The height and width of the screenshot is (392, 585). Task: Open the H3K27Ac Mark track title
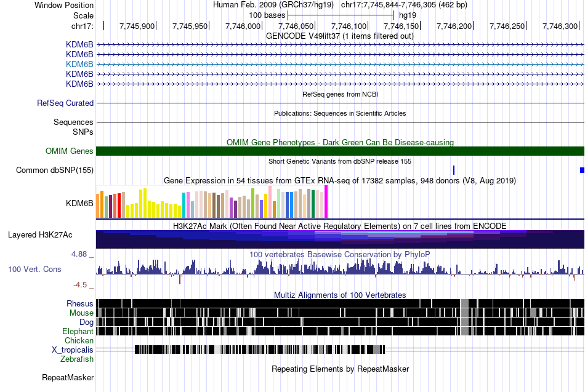(x=340, y=226)
